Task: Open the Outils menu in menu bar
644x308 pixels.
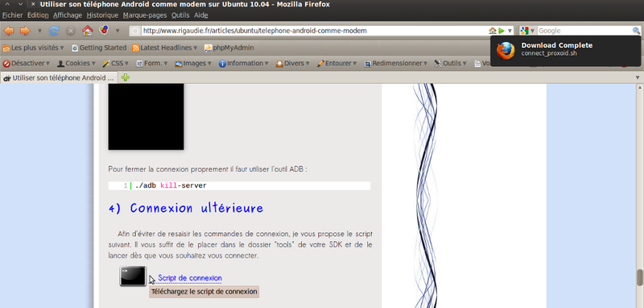Action: (180, 15)
